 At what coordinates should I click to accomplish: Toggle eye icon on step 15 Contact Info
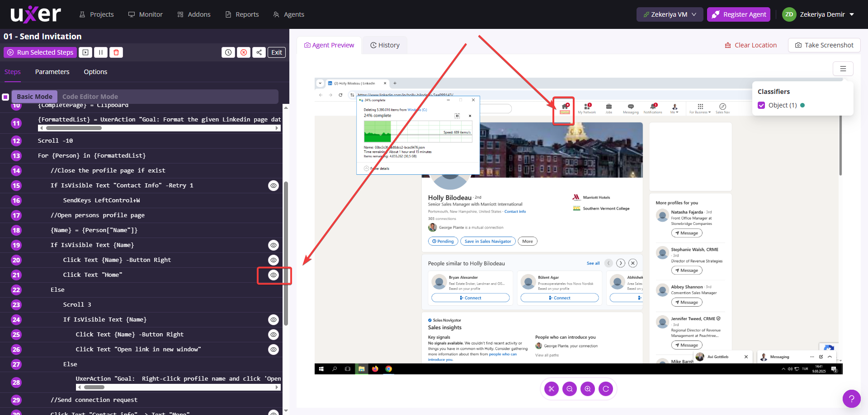pyautogui.click(x=274, y=186)
